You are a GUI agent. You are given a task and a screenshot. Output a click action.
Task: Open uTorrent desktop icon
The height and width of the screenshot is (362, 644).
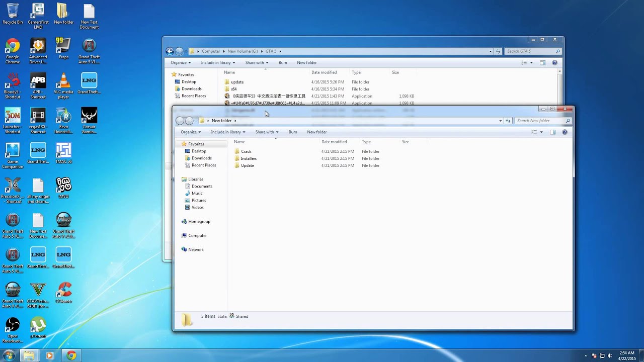pyautogui.click(x=38, y=327)
